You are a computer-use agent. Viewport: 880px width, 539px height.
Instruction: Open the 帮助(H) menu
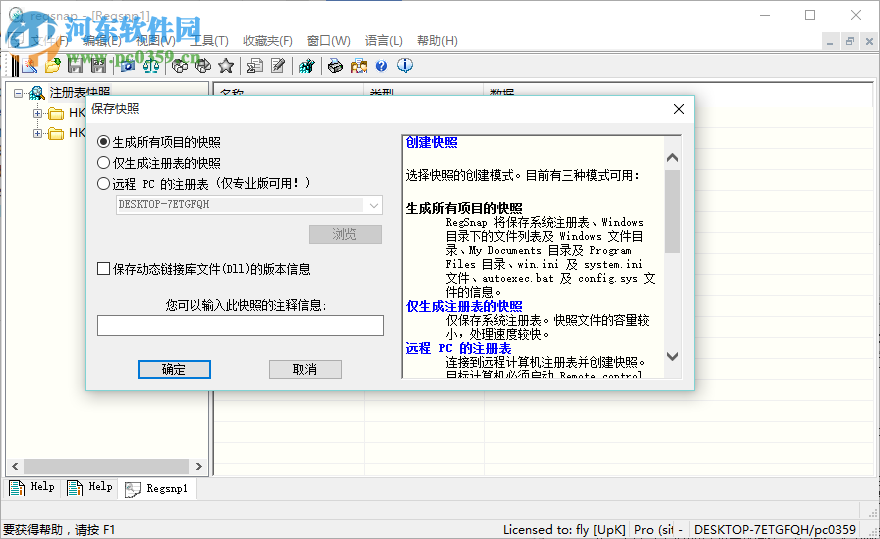coord(437,40)
